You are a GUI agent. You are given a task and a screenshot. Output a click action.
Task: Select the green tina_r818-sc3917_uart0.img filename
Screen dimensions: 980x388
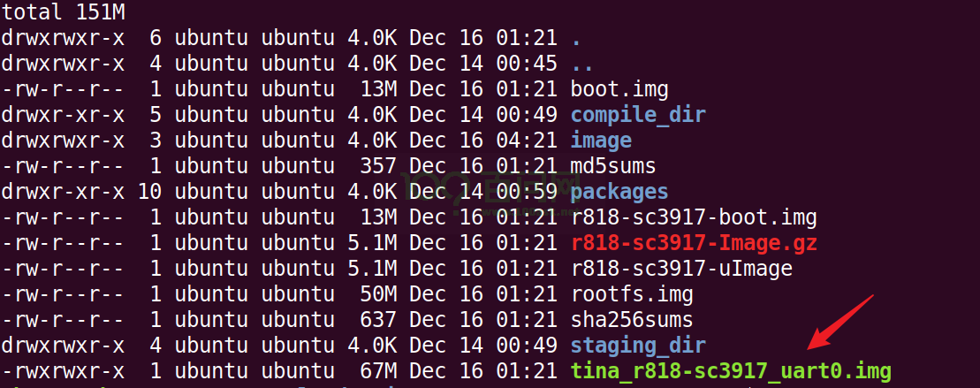click(730, 370)
